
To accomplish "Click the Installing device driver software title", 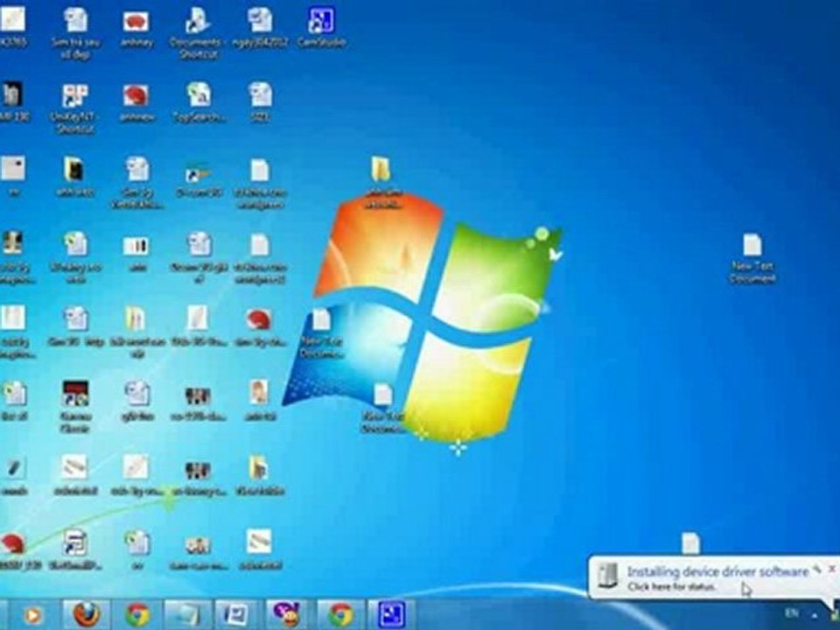I will tap(717, 571).
